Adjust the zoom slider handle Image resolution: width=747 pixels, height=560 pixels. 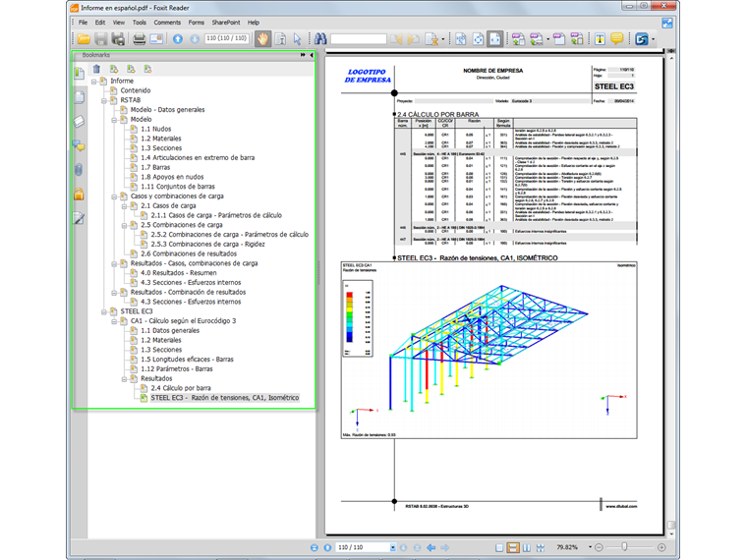pyautogui.click(x=624, y=547)
